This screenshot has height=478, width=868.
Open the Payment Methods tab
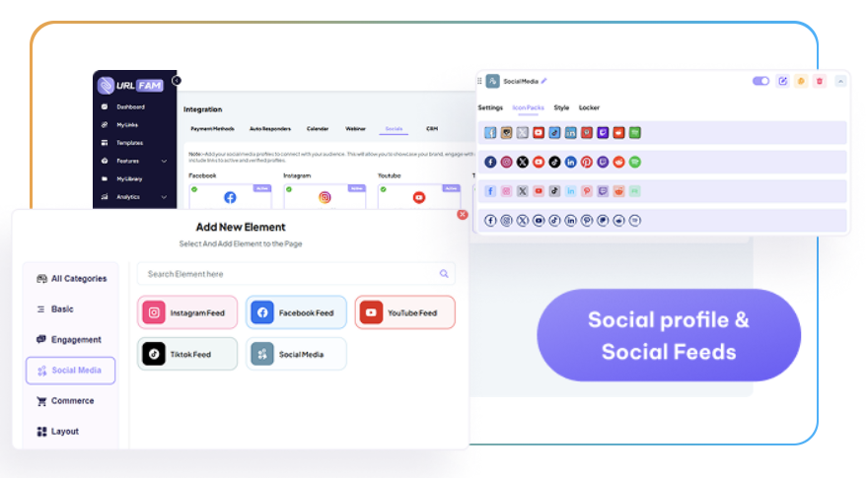pos(213,129)
